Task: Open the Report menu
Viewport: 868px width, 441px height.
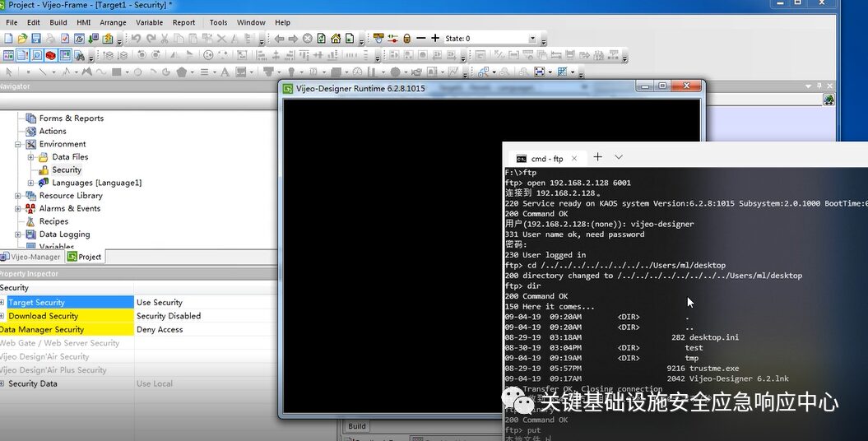Action: pos(183,23)
